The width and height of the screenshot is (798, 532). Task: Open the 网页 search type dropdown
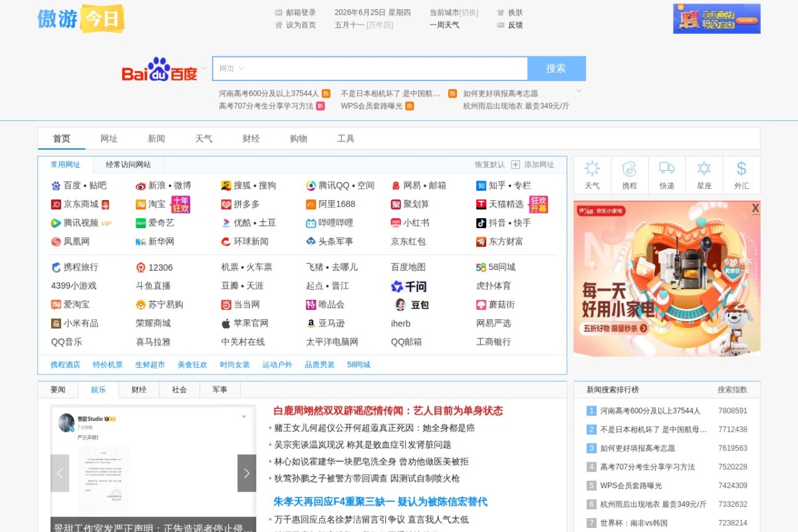click(x=232, y=68)
